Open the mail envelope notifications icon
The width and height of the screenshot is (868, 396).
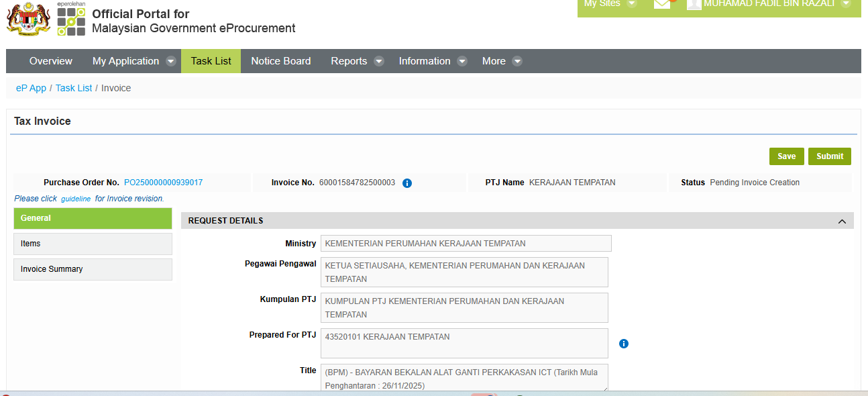[662, 4]
